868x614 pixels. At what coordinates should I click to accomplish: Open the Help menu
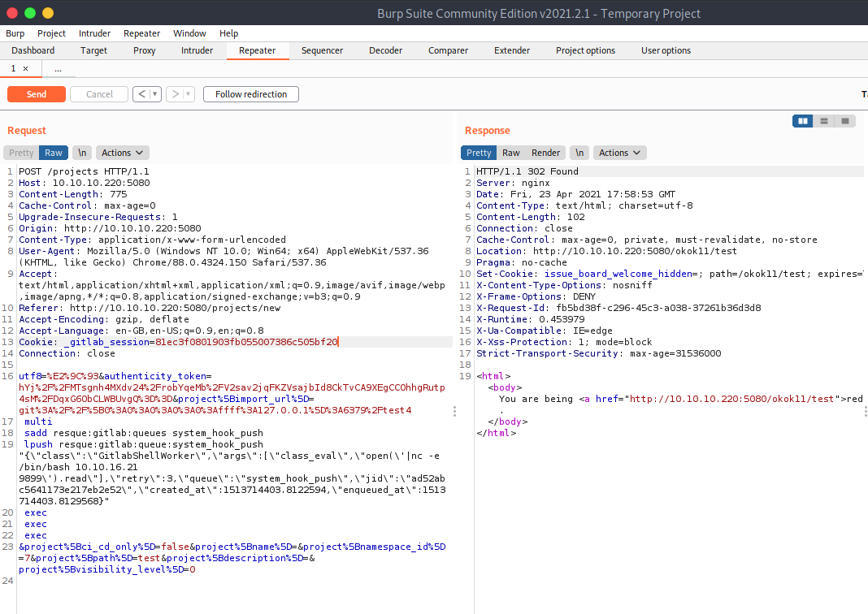(x=228, y=33)
